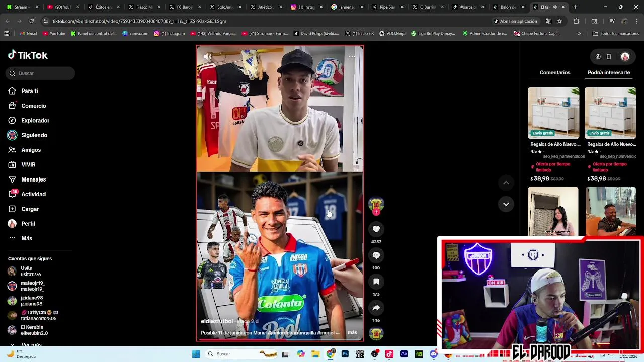Open File Explorer from the taskbar
Image resolution: width=644 pixels, height=362 pixels.
315,354
